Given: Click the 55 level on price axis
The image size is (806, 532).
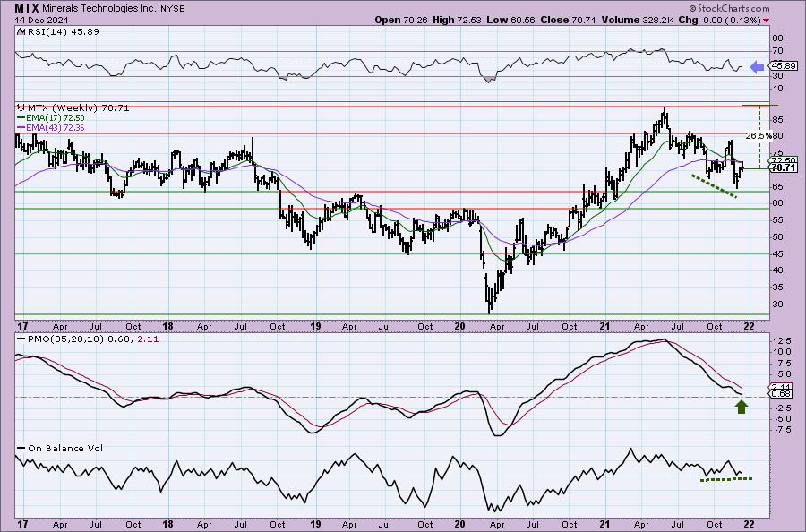Looking at the screenshot, I should 777,220.
